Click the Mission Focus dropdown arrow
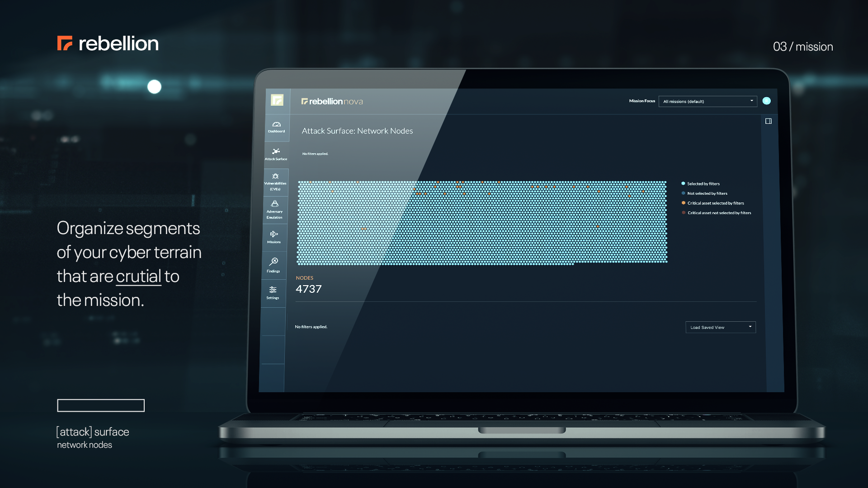Screen dimensions: 868x488 751,101
